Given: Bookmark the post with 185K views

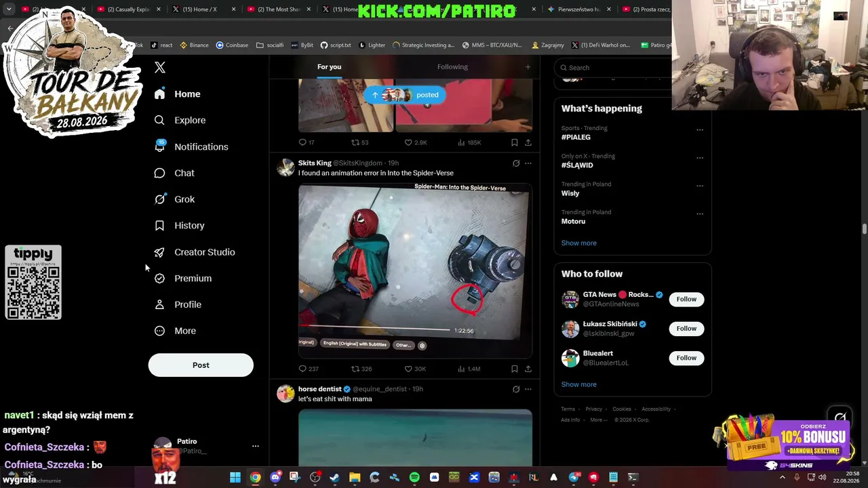Looking at the screenshot, I should pos(514,142).
